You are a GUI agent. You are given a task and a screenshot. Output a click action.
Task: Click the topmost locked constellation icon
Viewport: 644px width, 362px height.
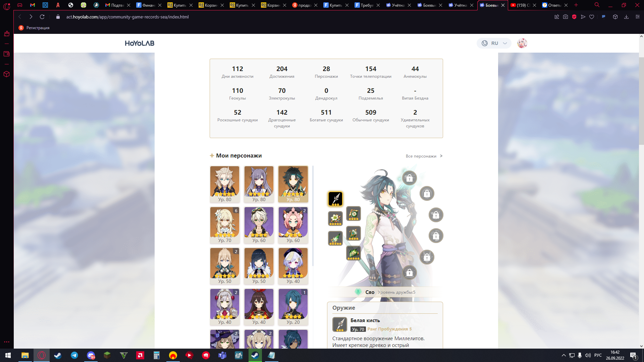pyautogui.click(x=410, y=178)
